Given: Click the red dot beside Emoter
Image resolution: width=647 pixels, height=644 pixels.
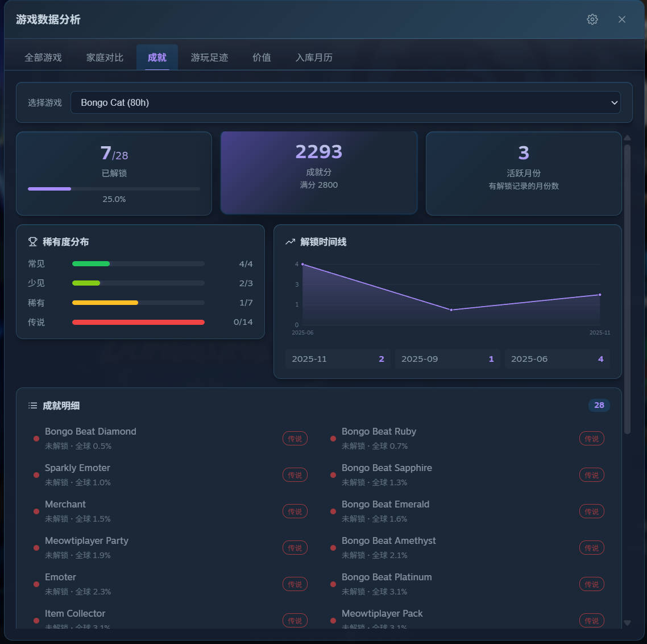Looking at the screenshot, I should click(36, 584).
